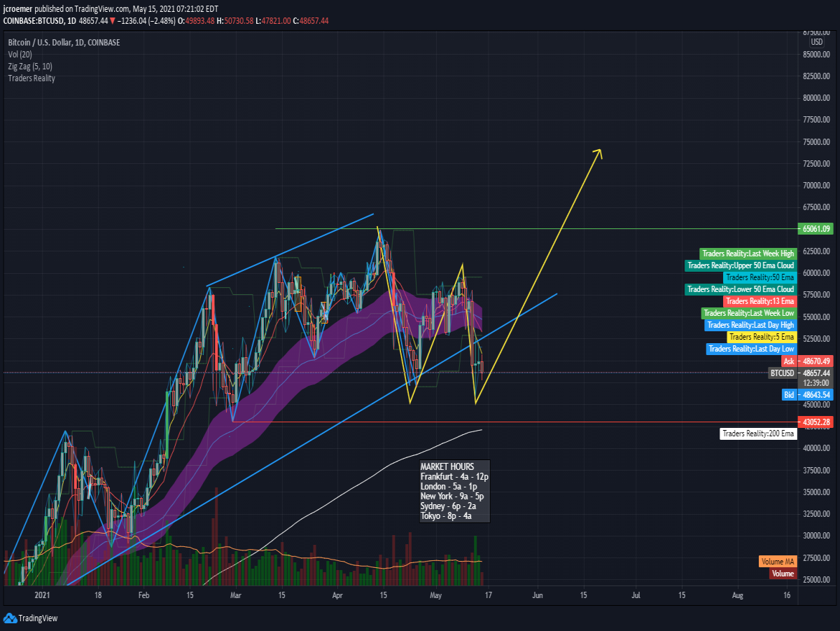Click the Traders Reality:Last Day High label
Viewport: 840px width, 631px height.
pyautogui.click(x=750, y=325)
